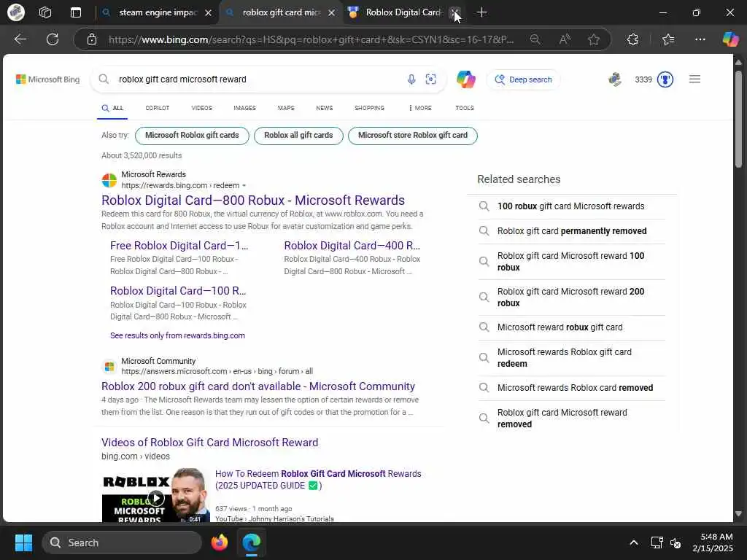Select the NEWS search tab
This screenshot has width=747, height=560.
tap(325, 108)
